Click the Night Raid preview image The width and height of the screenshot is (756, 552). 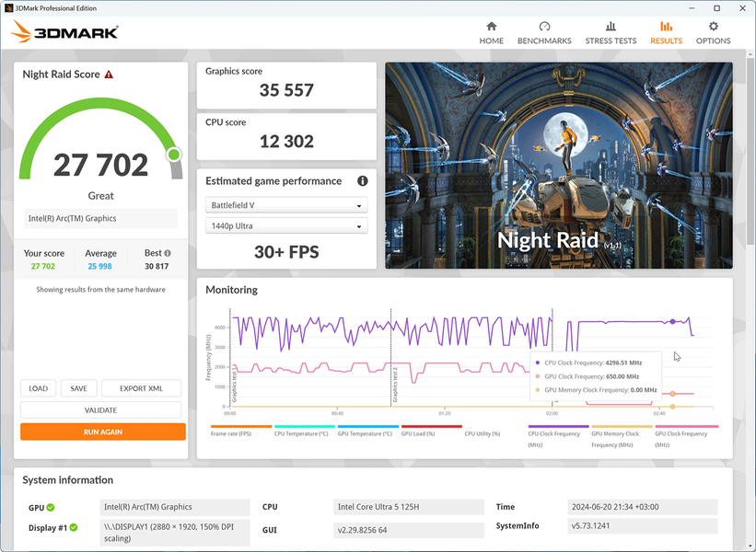[559, 166]
